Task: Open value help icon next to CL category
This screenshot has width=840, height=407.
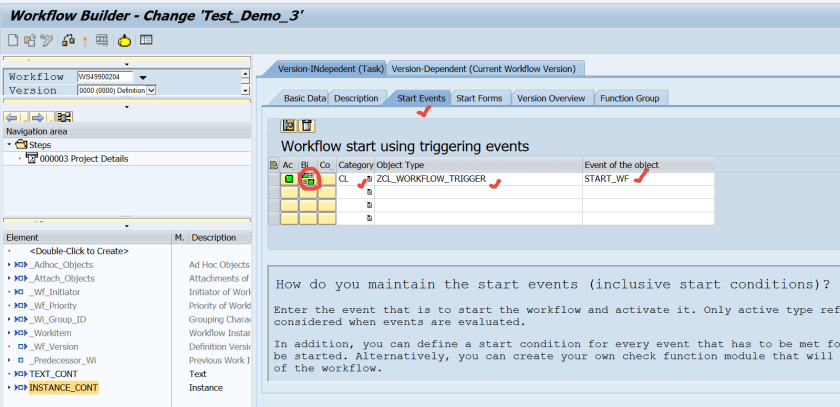Action: (x=369, y=179)
